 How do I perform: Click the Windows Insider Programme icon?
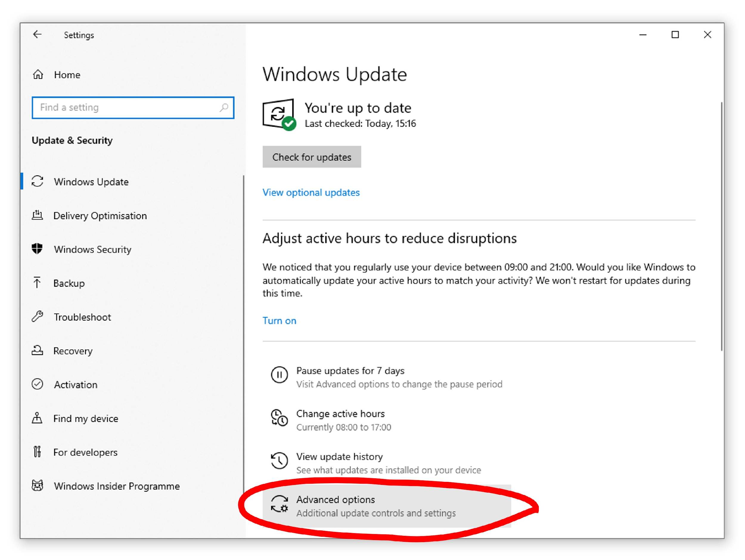pos(37,486)
